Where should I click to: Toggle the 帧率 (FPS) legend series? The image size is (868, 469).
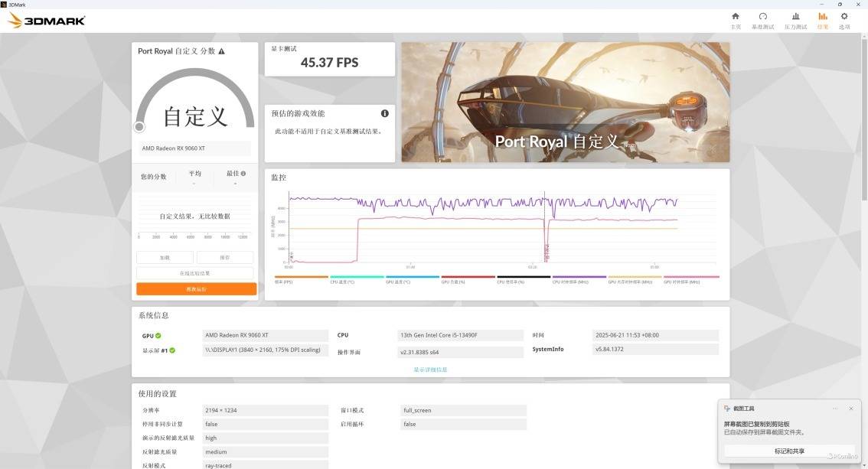302,280
